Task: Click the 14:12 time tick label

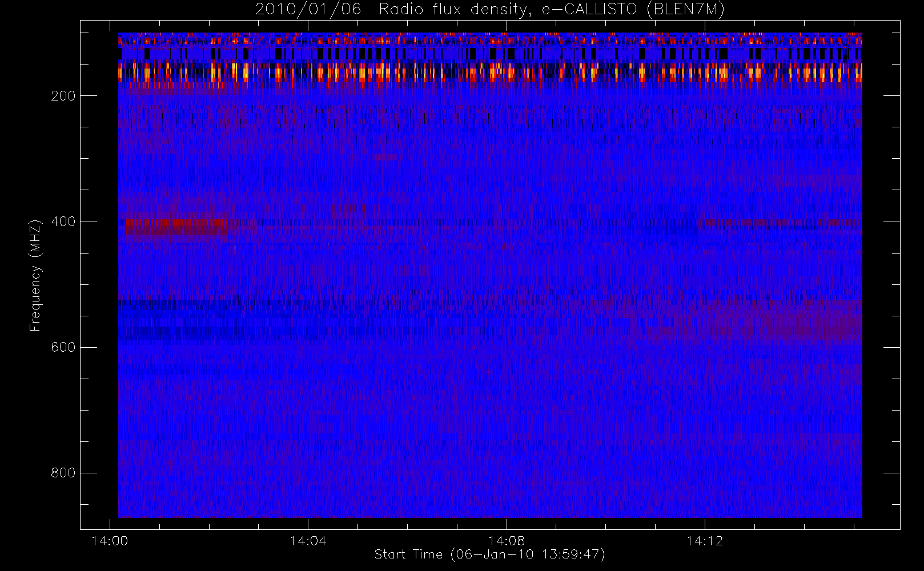Action: tap(705, 541)
